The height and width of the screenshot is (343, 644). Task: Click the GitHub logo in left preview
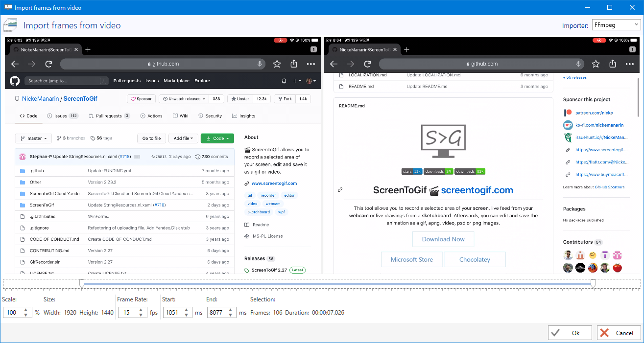[x=15, y=81]
